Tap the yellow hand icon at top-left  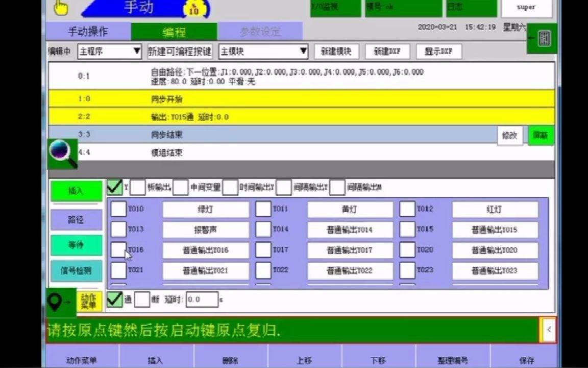tap(61, 8)
